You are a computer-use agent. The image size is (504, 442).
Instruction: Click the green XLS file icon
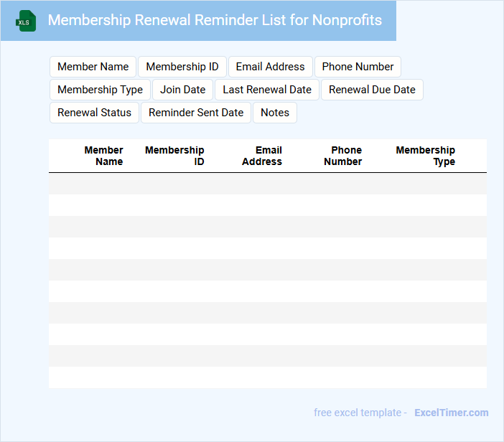[x=26, y=21]
